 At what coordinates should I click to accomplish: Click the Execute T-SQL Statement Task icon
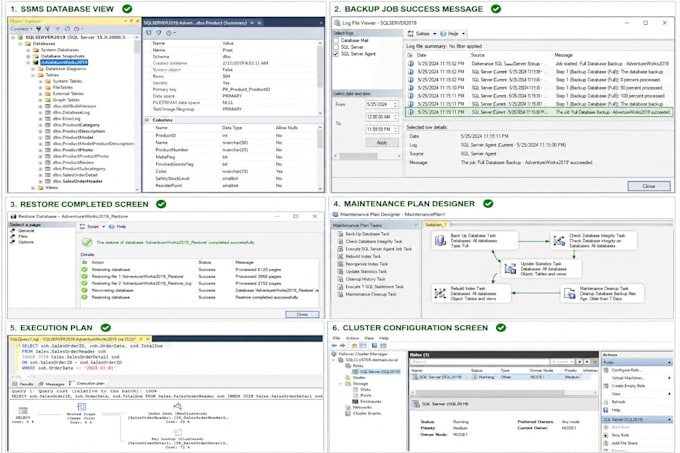pyautogui.click(x=340, y=287)
